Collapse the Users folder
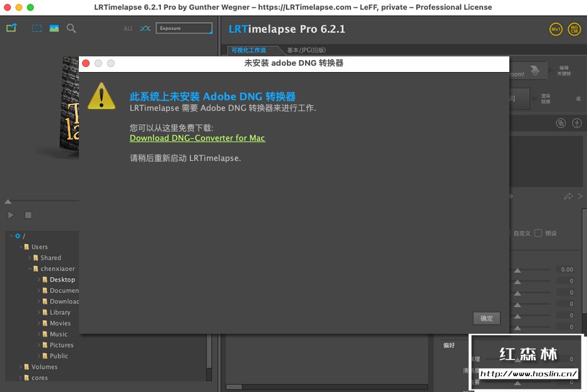Viewport: 587px width, 392px height. pyautogui.click(x=21, y=247)
